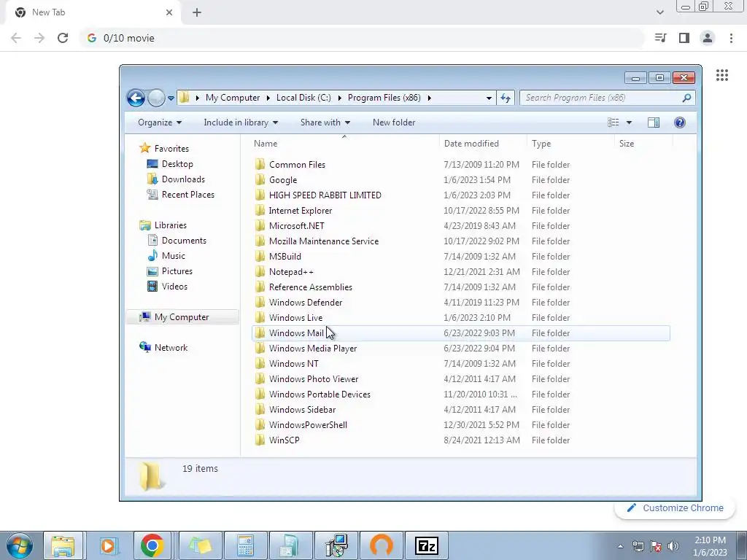Open the Include in library menu
Image resolution: width=747 pixels, height=560 pixels.
(241, 122)
